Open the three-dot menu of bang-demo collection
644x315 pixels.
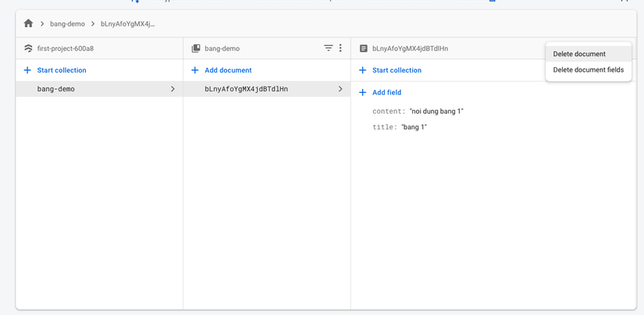click(x=340, y=48)
